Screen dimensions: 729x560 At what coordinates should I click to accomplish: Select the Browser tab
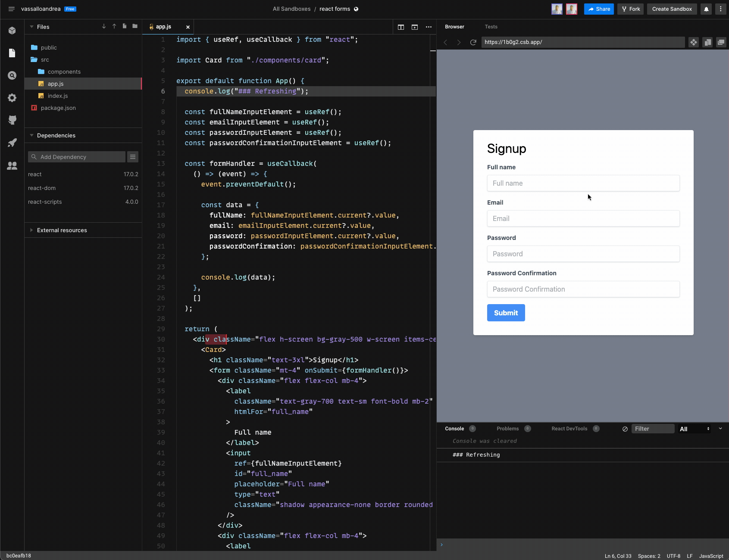454,27
